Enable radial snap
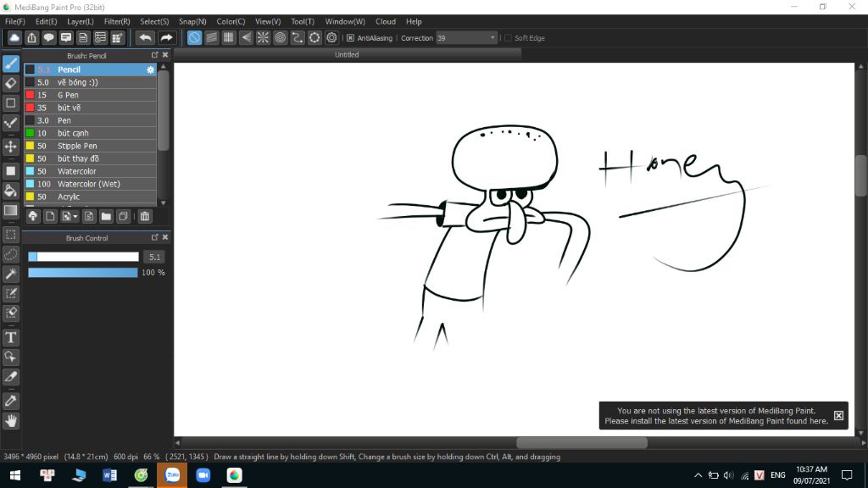 click(263, 37)
